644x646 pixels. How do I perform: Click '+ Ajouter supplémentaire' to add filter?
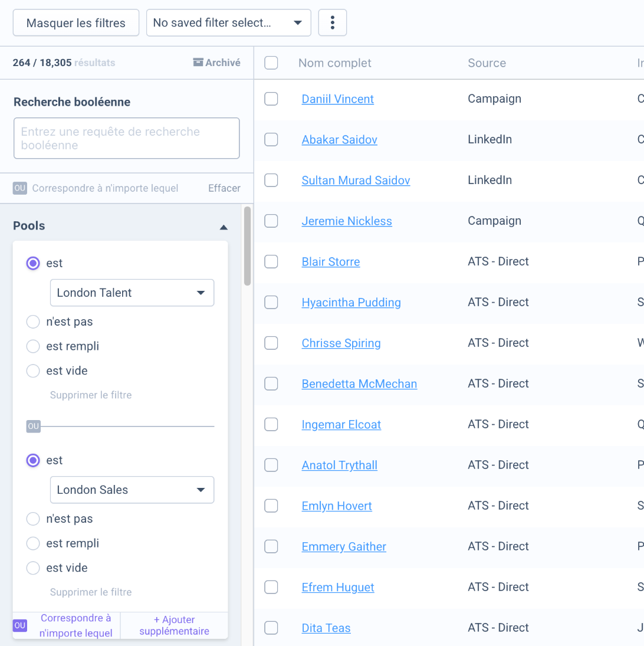click(174, 625)
